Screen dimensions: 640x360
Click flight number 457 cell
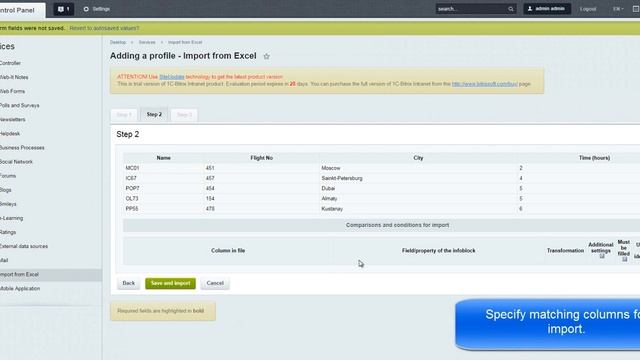pos(210,178)
